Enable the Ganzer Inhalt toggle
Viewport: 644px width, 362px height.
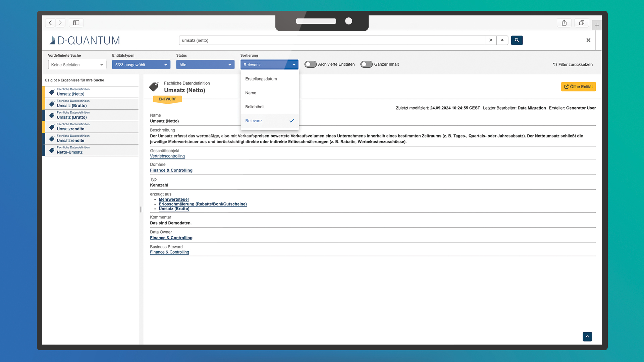point(366,64)
